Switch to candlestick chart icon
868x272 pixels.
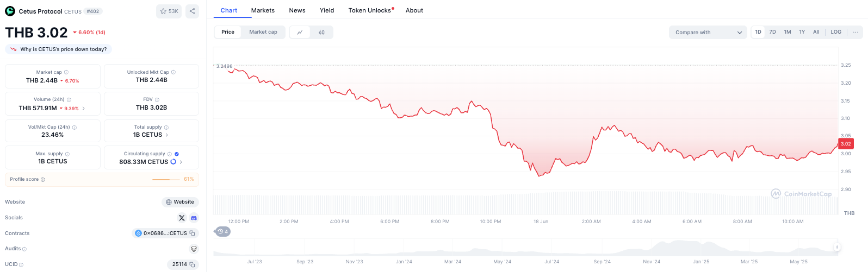tap(321, 32)
